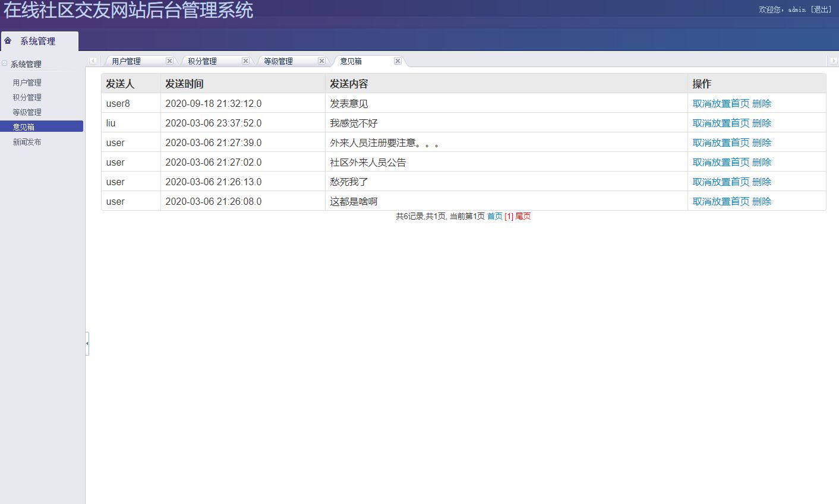
Task: Log out via the 退出 link
Action: (821, 9)
